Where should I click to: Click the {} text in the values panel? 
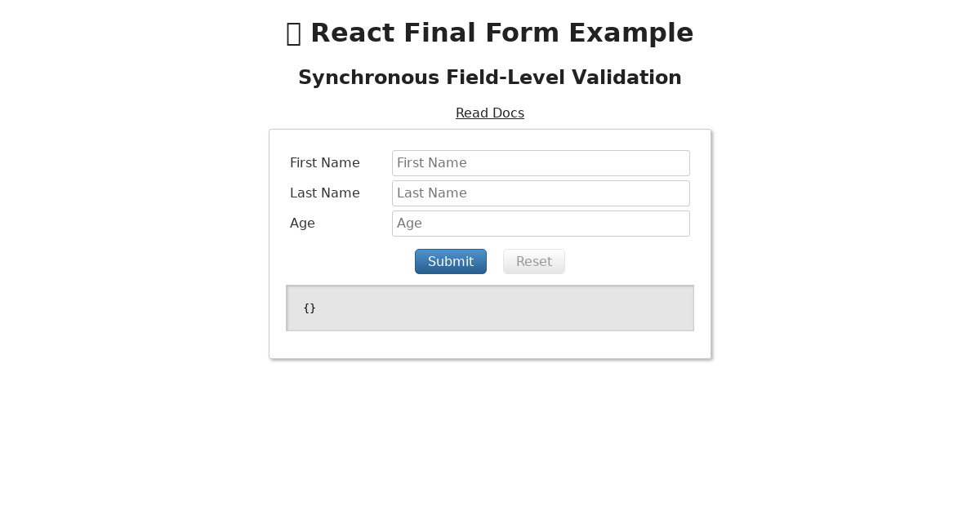click(x=310, y=308)
